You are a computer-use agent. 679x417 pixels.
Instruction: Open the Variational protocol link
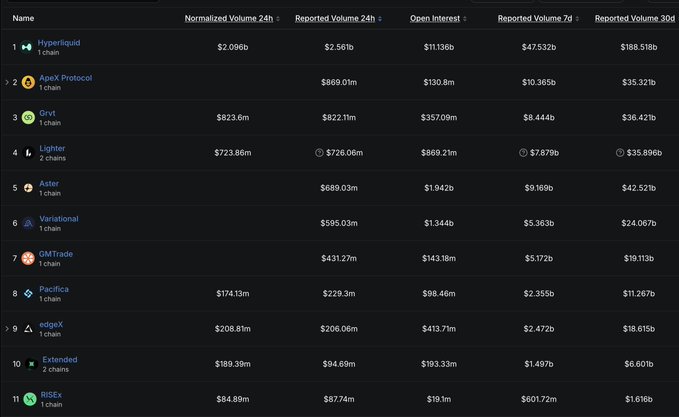click(x=59, y=219)
